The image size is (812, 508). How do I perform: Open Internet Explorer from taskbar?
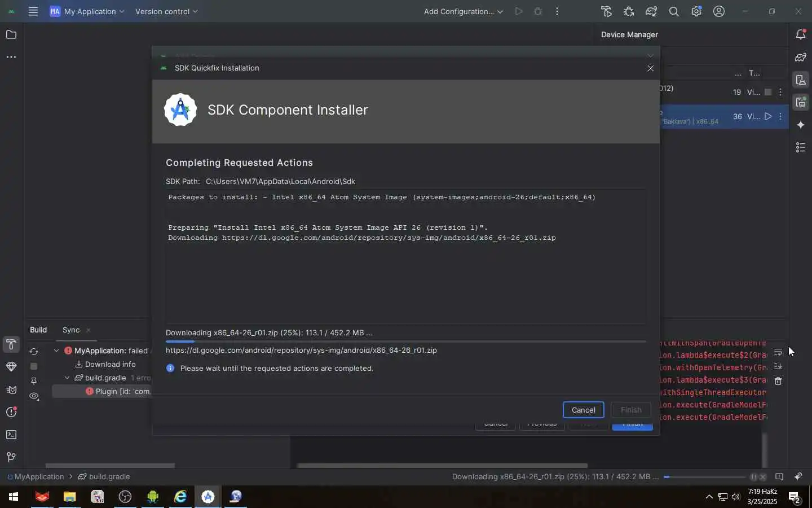[180, 497]
